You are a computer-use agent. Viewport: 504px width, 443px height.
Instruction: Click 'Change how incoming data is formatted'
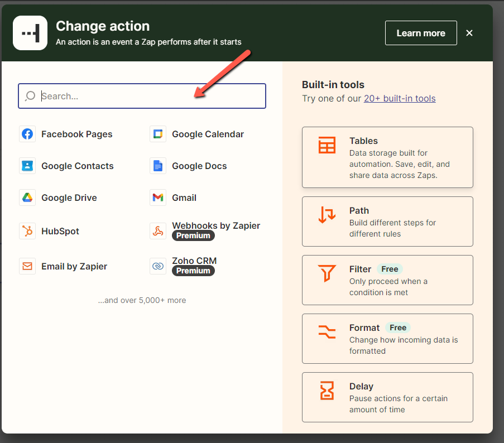click(x=404, y=345)
